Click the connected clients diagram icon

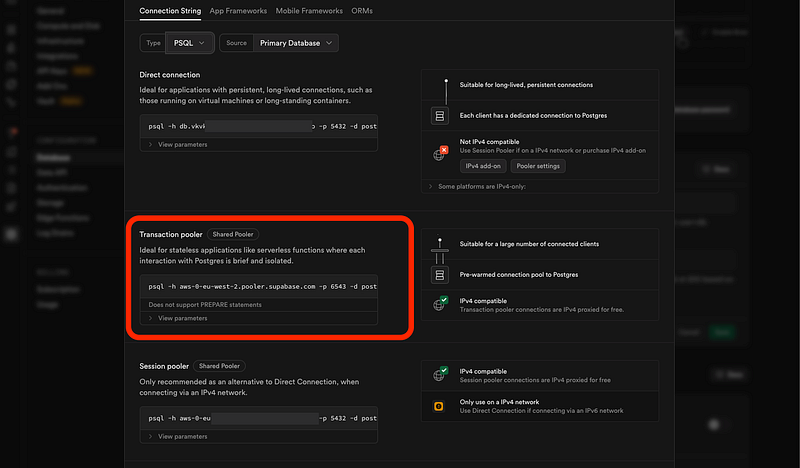click(x=439, y=245)
